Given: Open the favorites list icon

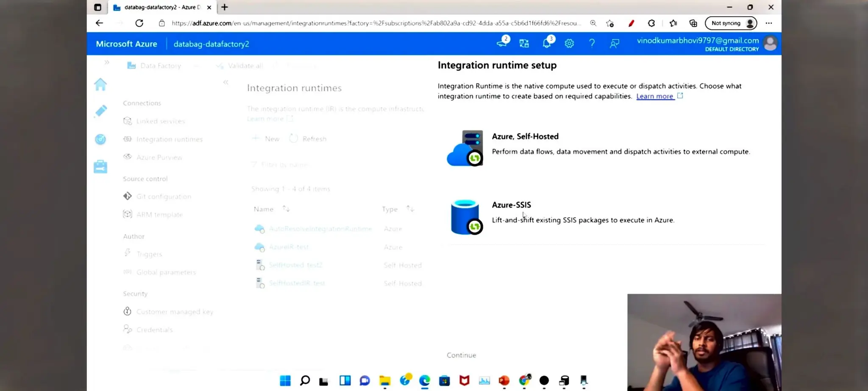Looking at the screenshot, I should pos(673,23).
